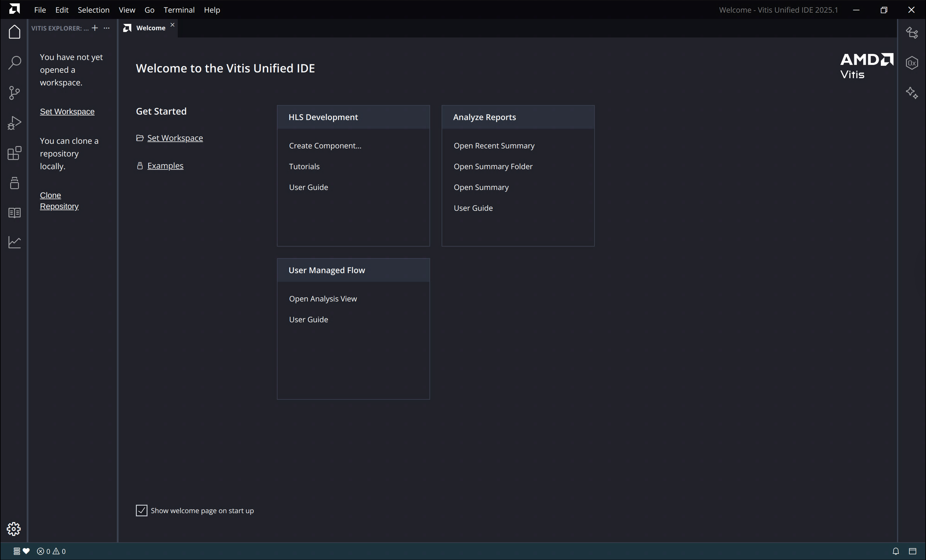Click the plus button in Vitis Explorer

tap(95, 28)
